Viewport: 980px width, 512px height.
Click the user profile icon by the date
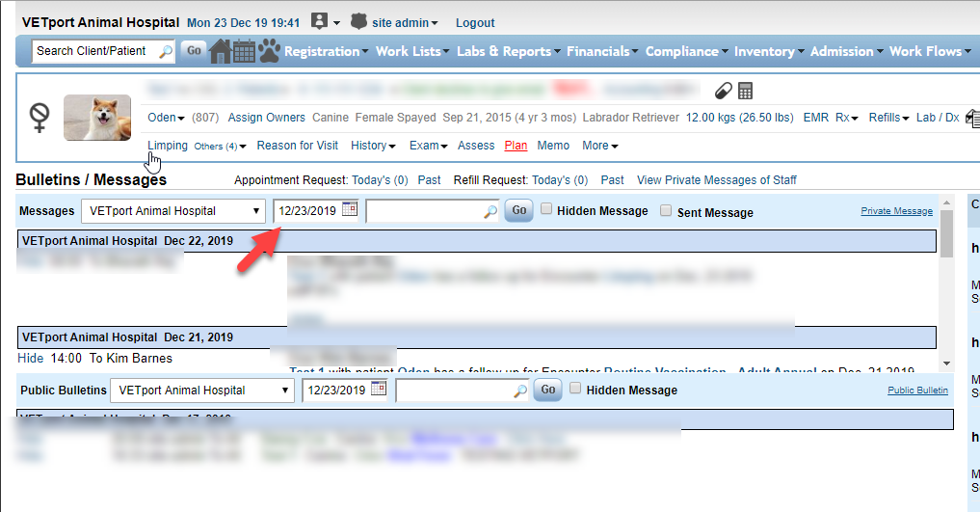[319, 21]
